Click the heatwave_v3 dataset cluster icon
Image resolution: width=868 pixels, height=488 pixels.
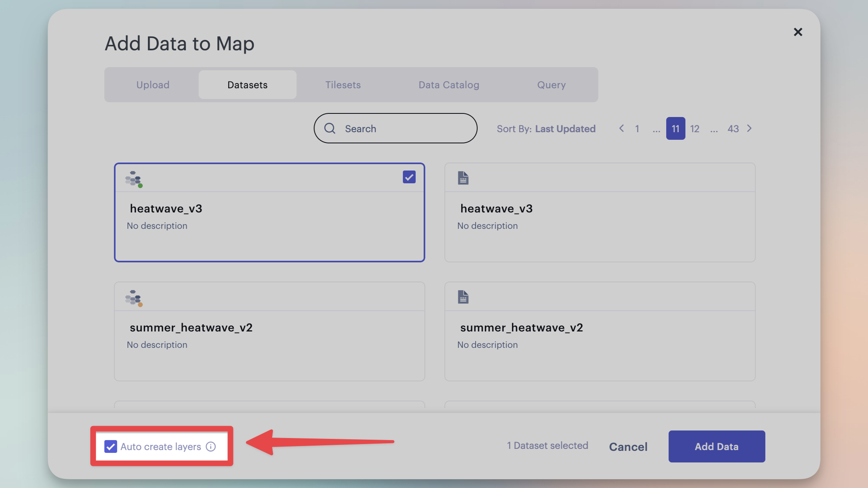tap(133, 178)
